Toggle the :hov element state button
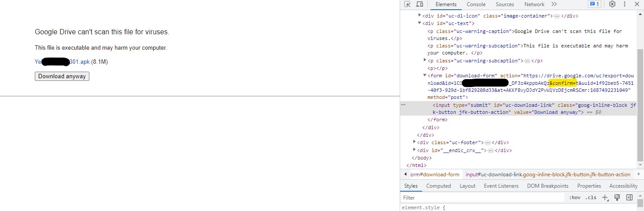Viewport: 644px width, 211px height. (x=575, y=198)
